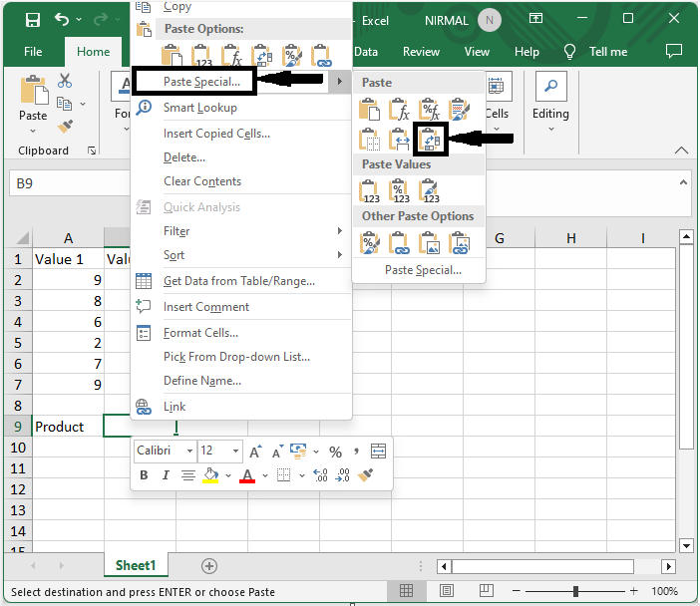Click the Name Box showing B9
This screenshot has height=606, width=700.
tap(70, 183)
